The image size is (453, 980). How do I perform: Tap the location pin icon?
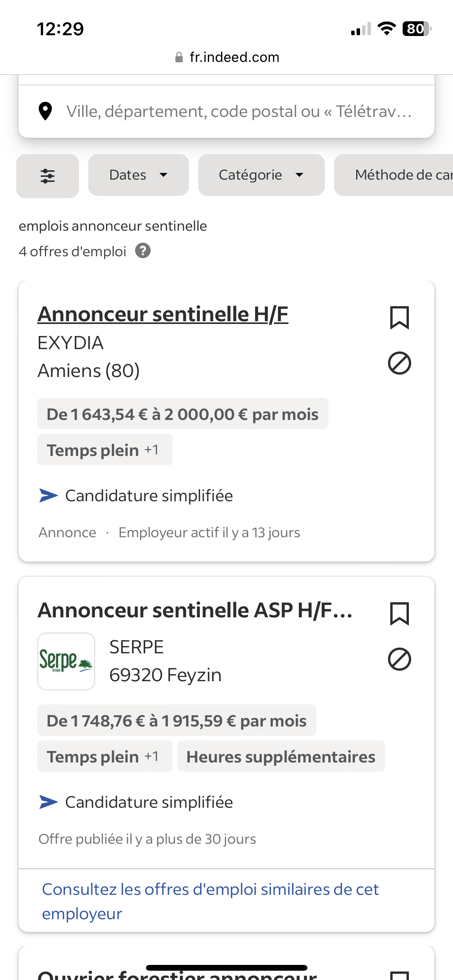(x=45, y=111)
